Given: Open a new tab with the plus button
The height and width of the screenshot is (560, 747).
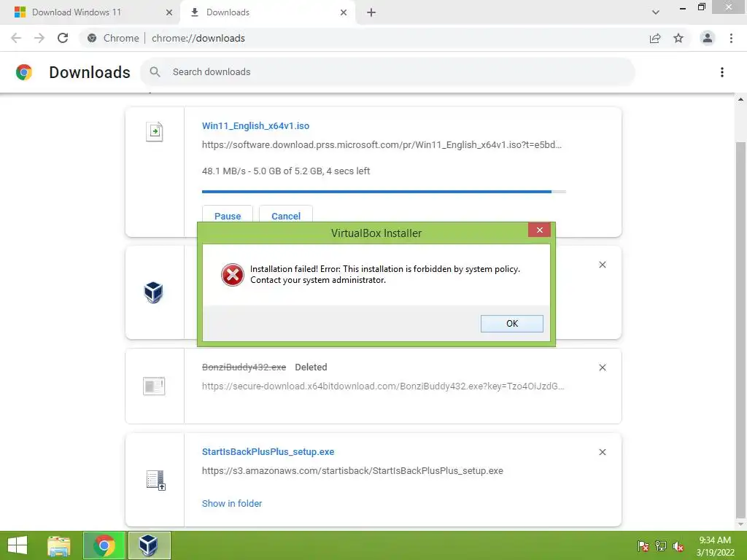Looking at the screenshot, I should pos(371,12).
